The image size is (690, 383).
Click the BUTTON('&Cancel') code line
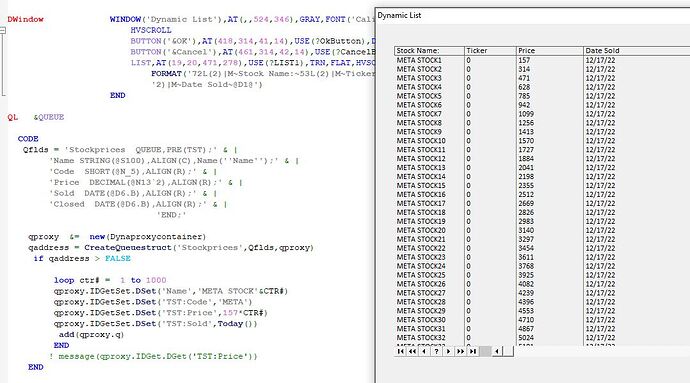[253, 52]
